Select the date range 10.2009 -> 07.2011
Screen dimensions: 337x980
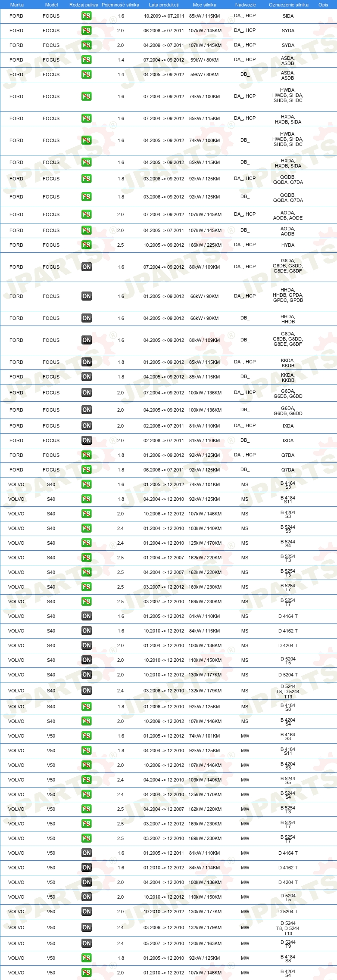(x=164, y=16)
